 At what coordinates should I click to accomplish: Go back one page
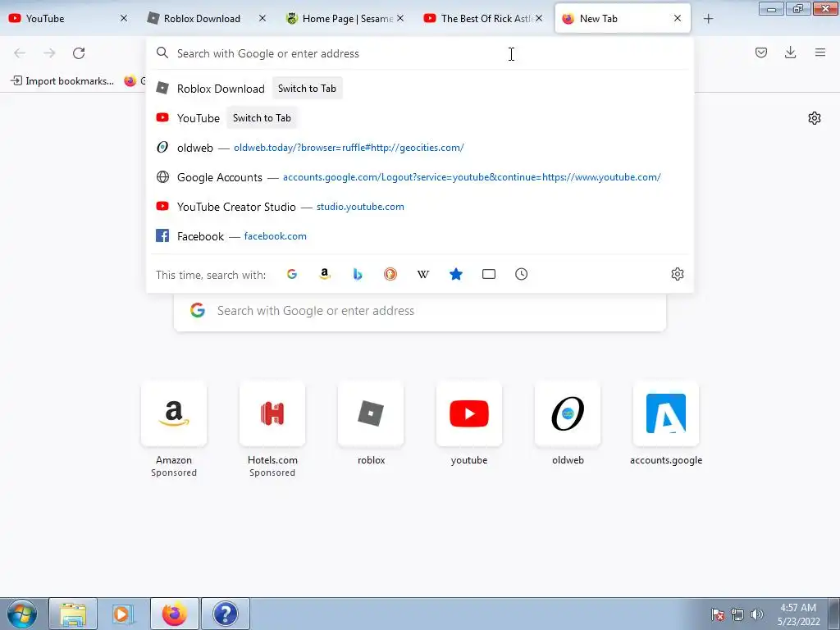point(20,53)
